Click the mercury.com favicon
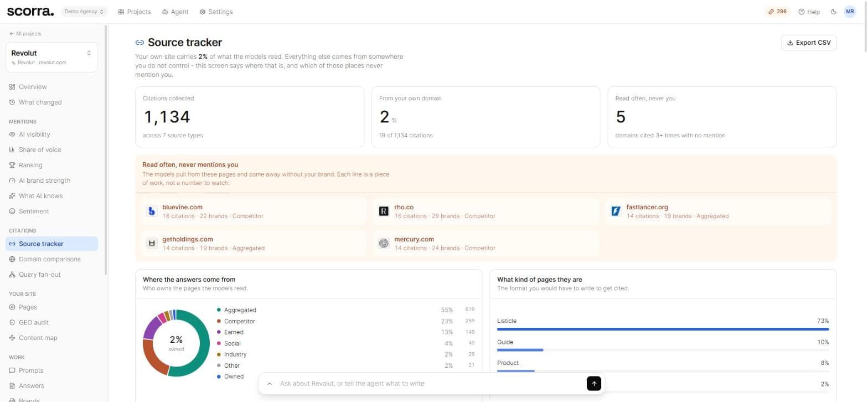 click(384, 243)
